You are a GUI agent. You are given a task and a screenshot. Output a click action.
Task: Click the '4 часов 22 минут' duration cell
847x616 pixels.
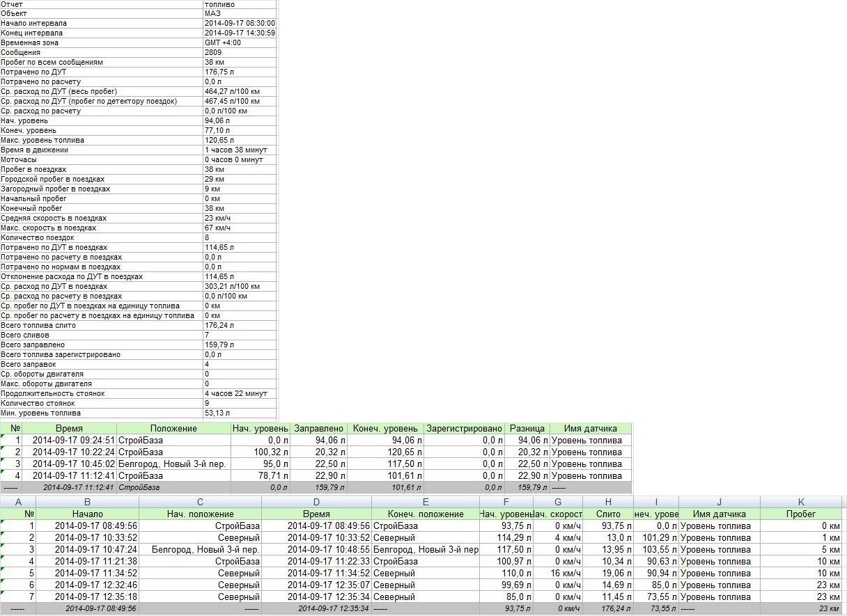(x=240, y=393)
